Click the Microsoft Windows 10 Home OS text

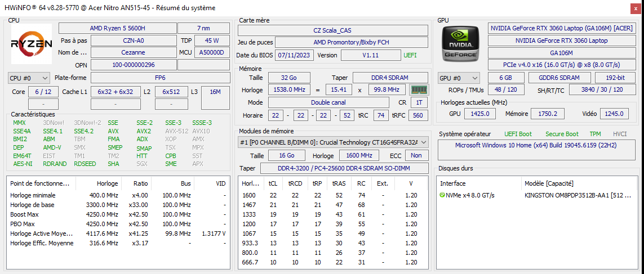pyautogui.click(x=536, y=145)
